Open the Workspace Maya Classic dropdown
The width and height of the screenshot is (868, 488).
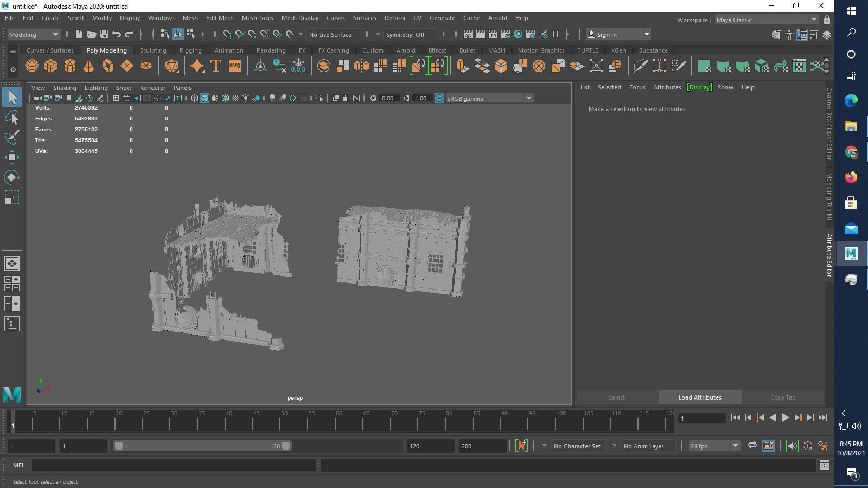pyautogui.click(x=766, y=20)
